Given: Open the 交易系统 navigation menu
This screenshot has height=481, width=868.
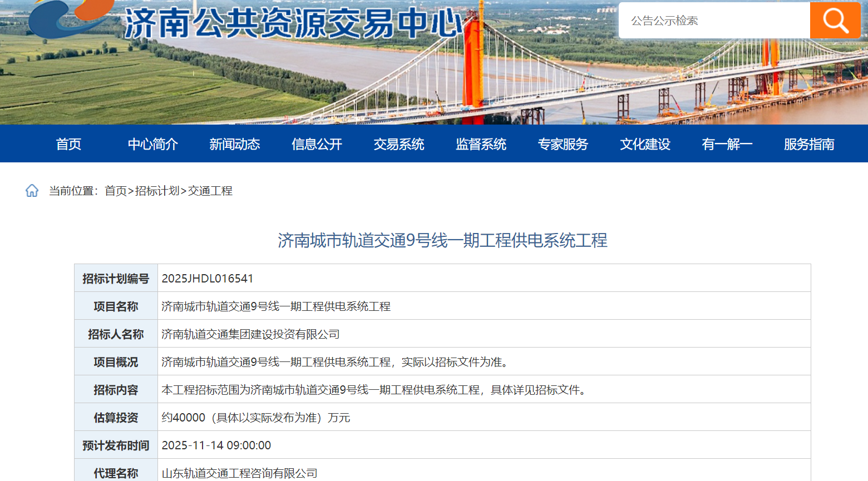Looking at the screenshot, I should pos(398,144).
